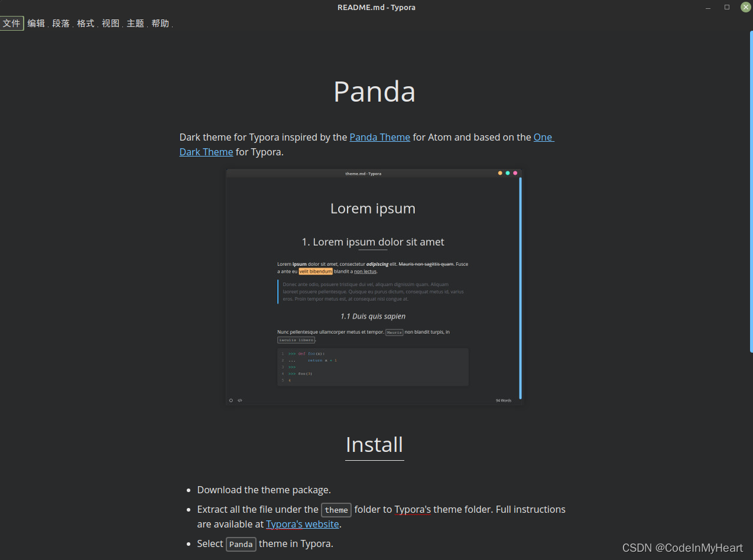Click the window vertical scrollbar
Screen dimensions: 753x560
(751, 192)
